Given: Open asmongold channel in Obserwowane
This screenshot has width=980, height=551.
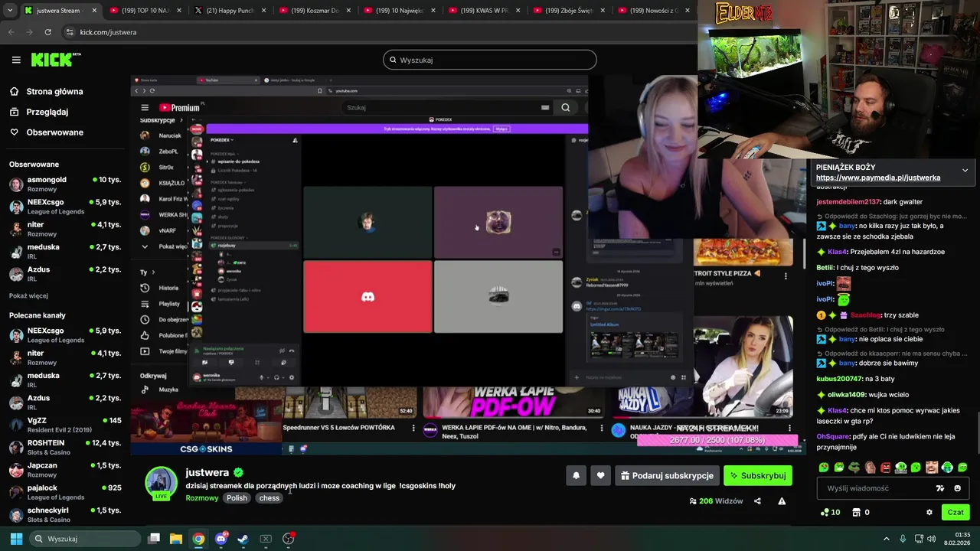Looking at the screenshot, I should click(64, 184).
